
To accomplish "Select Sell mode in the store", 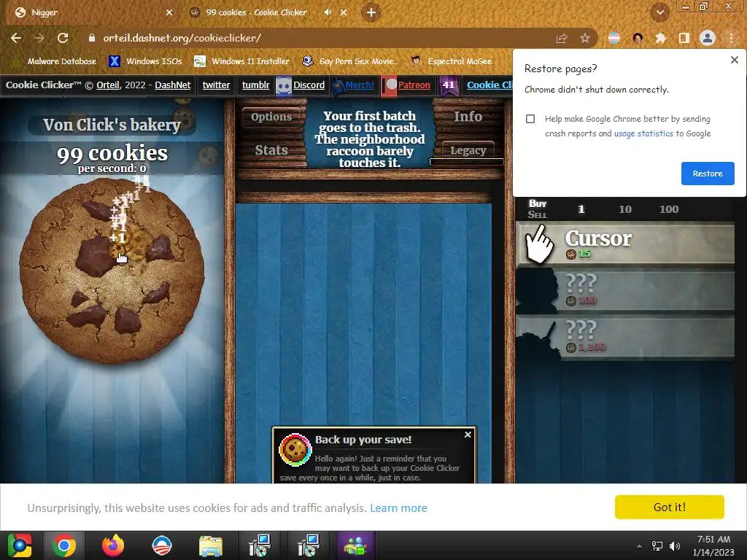I will click(538, 214).
